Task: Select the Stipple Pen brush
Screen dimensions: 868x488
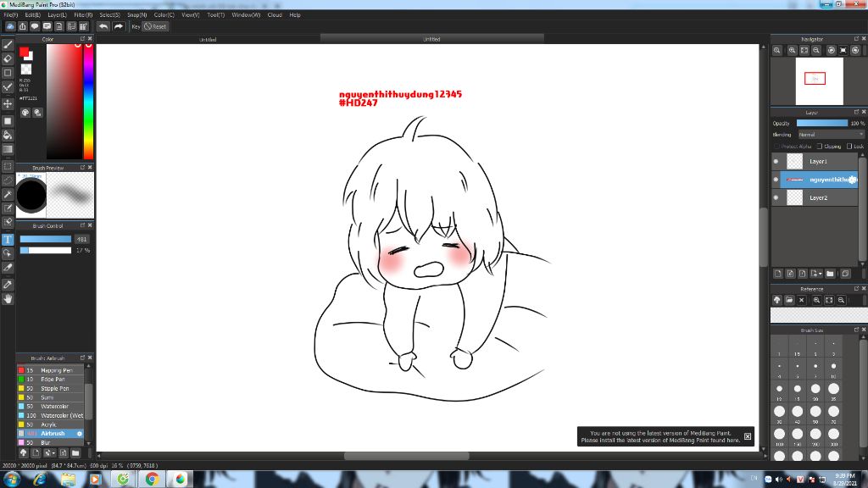Action: (x=50, y=388)
